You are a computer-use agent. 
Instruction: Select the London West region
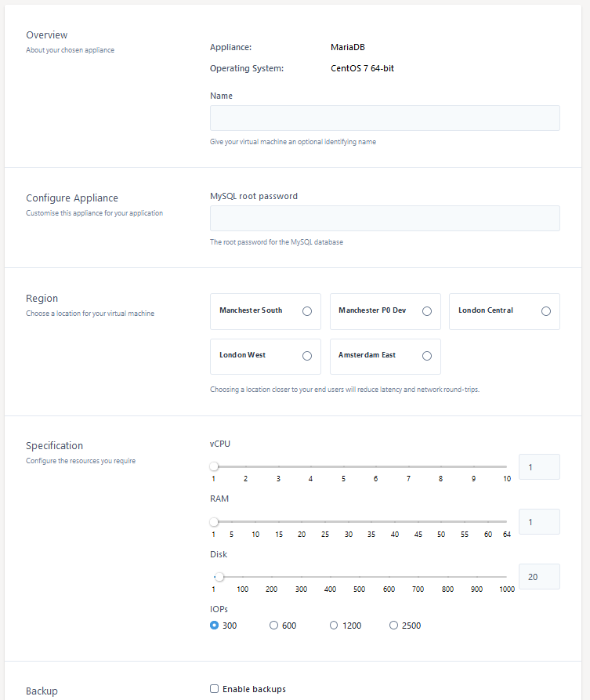(309, 355)
